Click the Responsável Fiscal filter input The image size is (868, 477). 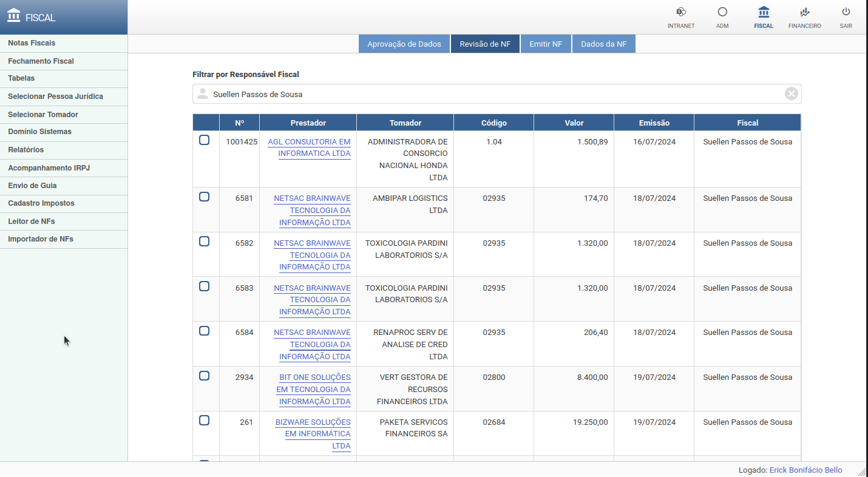(x=497, y=94)
